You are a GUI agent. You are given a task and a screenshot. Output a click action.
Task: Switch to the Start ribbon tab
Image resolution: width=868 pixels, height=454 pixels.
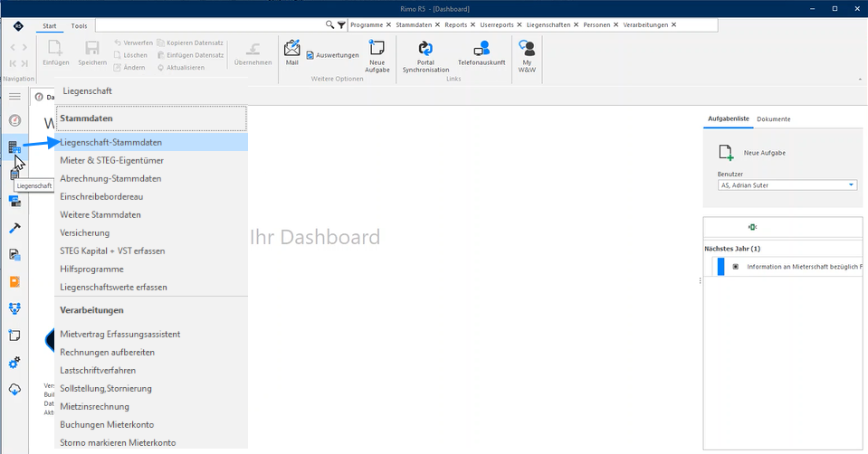coord(49,26)
